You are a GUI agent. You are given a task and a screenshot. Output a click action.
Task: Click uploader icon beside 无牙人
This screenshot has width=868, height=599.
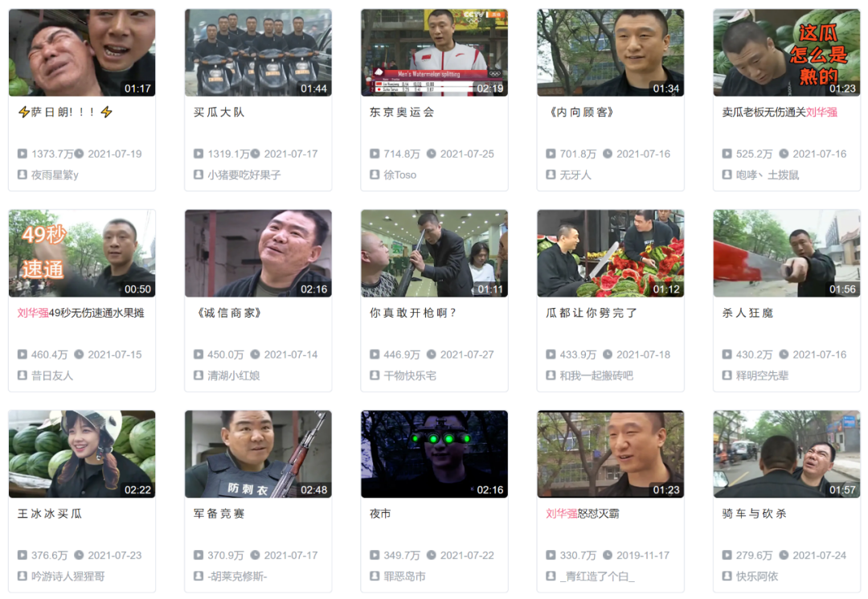(551, 174)
